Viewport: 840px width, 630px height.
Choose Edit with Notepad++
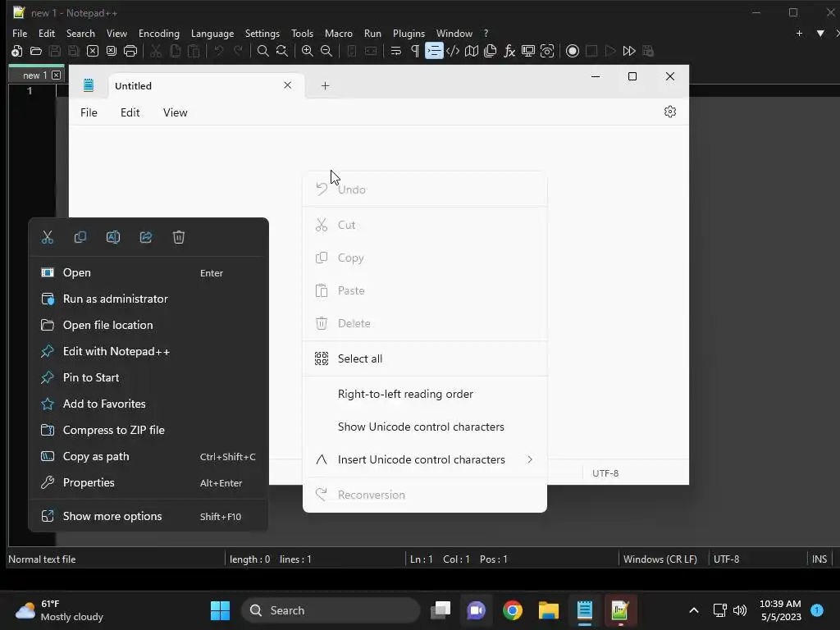point(148,351)
